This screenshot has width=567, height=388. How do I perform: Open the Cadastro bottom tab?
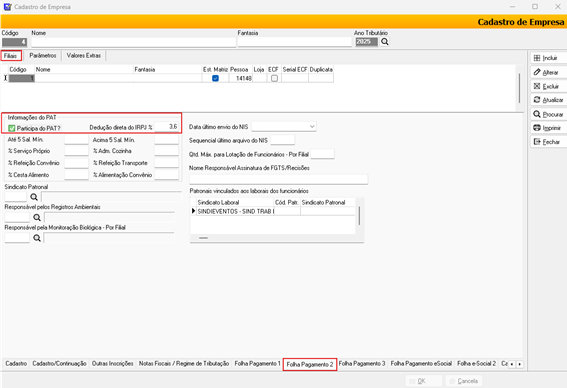(x=16, y=363)
